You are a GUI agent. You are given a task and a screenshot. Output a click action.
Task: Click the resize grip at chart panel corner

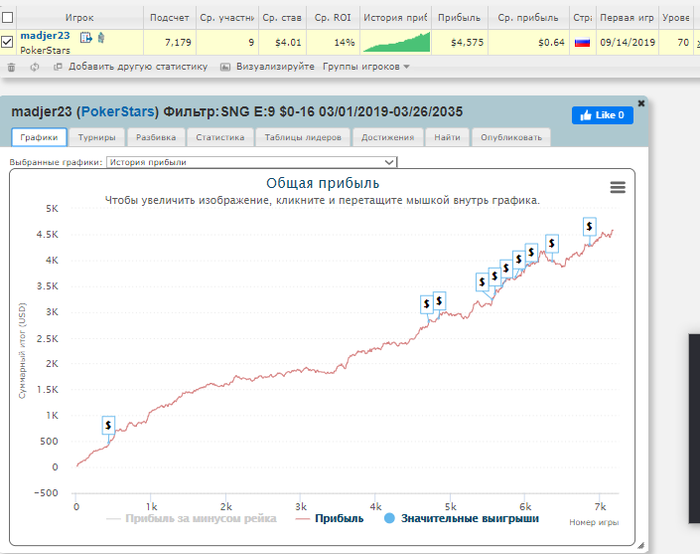(x=641, y=545)
